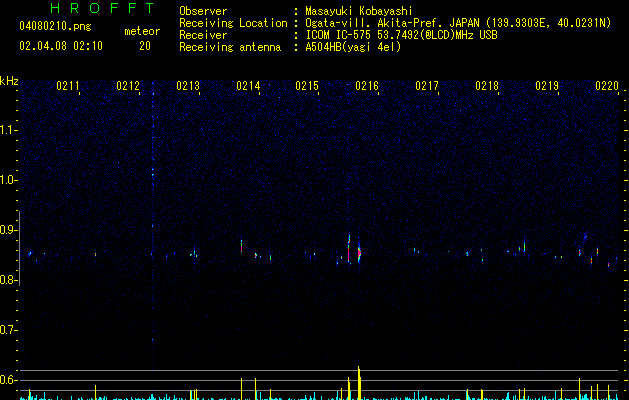Image resolution: width=629 pixels, height=400 pixels.
Task: Click the 'Receiving antenna' label
Action: click(x=230, y=47)
